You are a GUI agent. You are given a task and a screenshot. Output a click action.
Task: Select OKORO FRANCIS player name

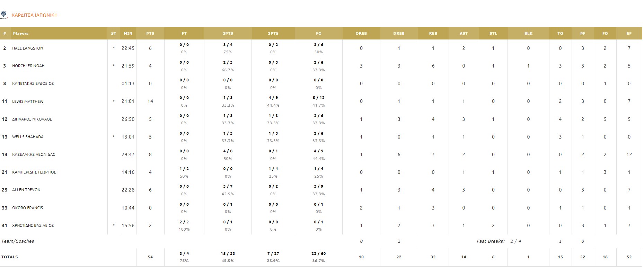pos(28,208)
